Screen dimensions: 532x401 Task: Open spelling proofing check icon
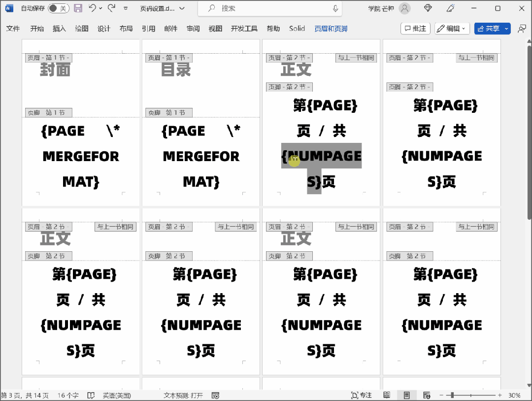click(x=91, y=395)
